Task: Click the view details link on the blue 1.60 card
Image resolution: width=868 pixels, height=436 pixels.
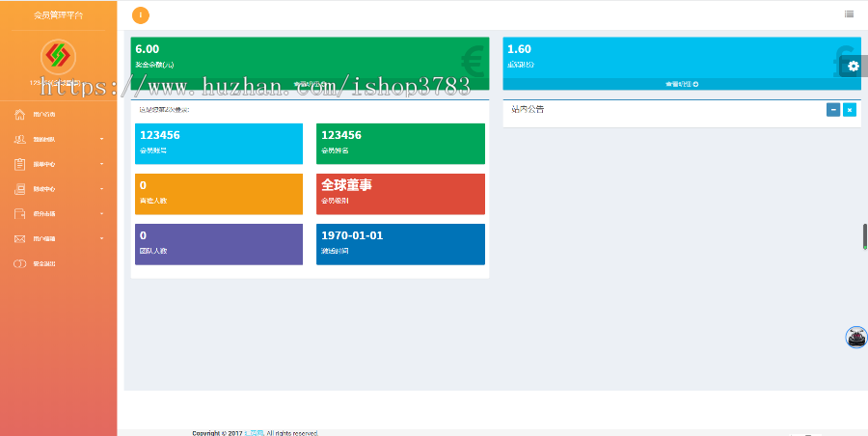Action: [682, 84]
